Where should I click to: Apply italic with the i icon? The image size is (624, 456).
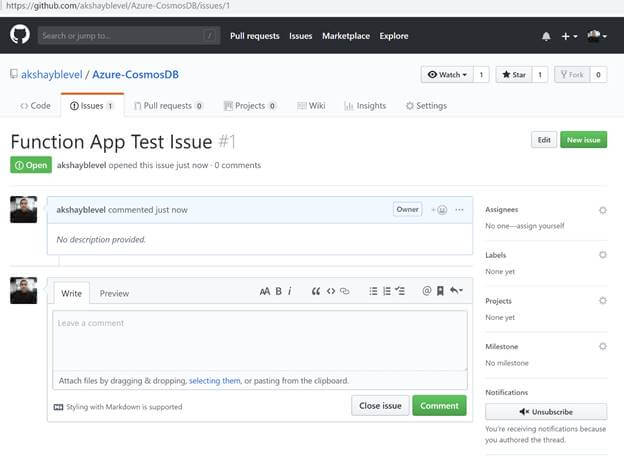[x=290, y=291]
